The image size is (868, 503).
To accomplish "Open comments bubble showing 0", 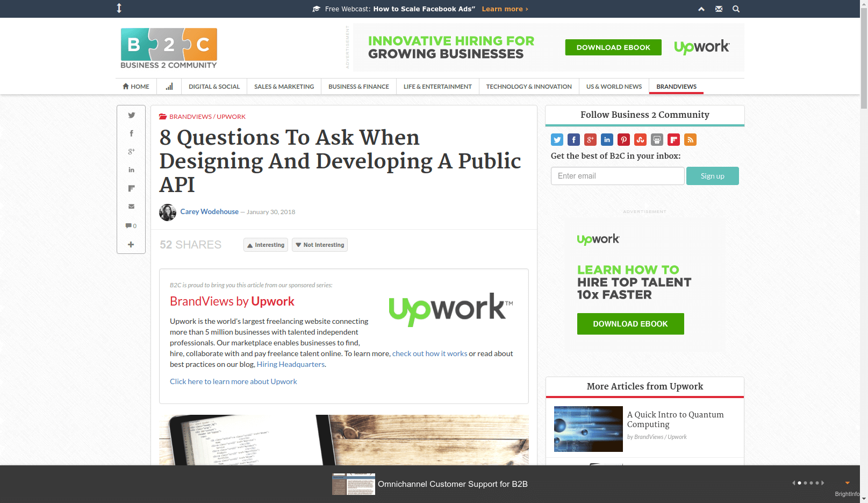I will coord(131,226).
